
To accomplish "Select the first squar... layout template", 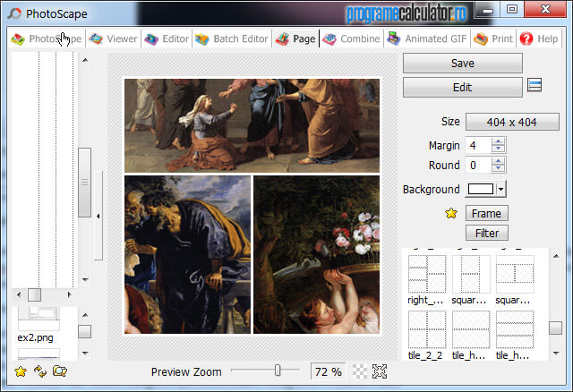I will (471, 280).
